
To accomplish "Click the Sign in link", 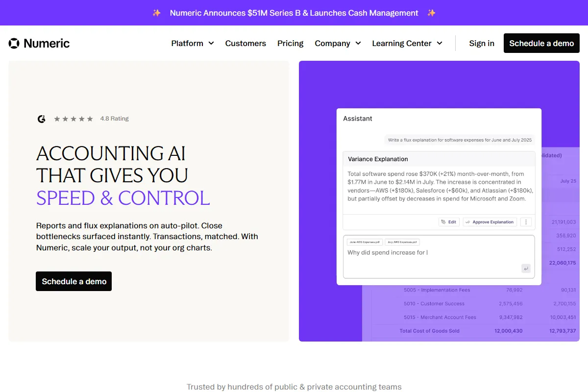I will 482,43.
